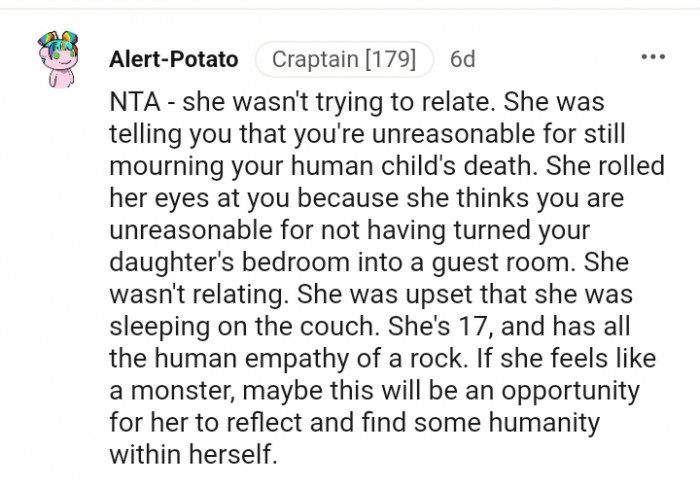
Task: Tap the line starting "her eyes at you"
Action: [x=367, y=198]
